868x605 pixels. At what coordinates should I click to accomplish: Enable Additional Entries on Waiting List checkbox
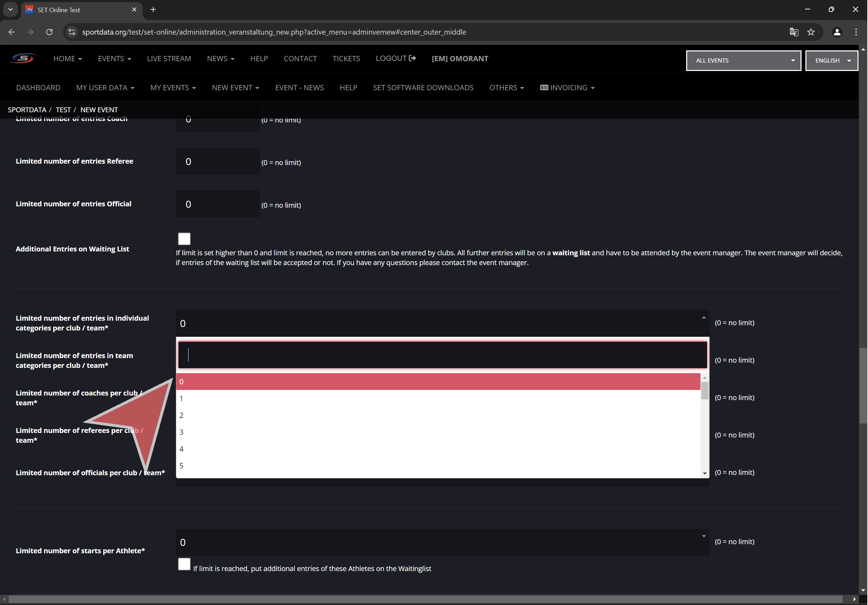click(184, 239)
